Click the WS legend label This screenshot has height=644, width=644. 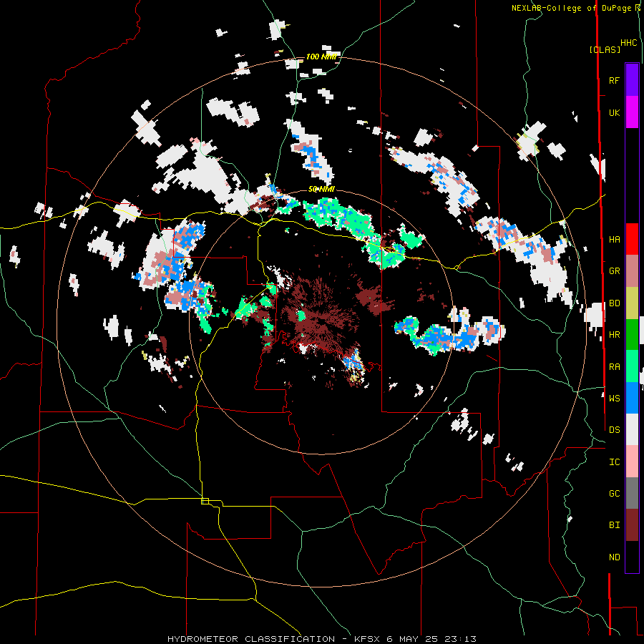[x=614, y=398]
